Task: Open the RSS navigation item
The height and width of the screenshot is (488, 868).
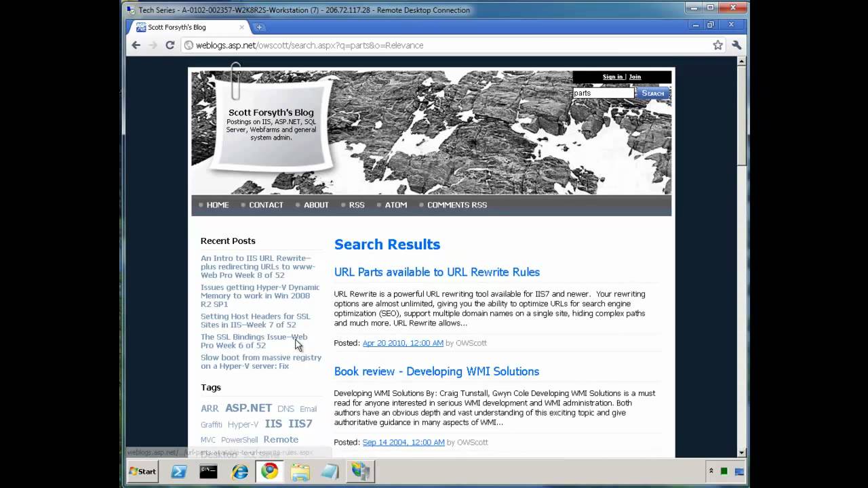Action: pyautogui.click(x=357, y=205)
